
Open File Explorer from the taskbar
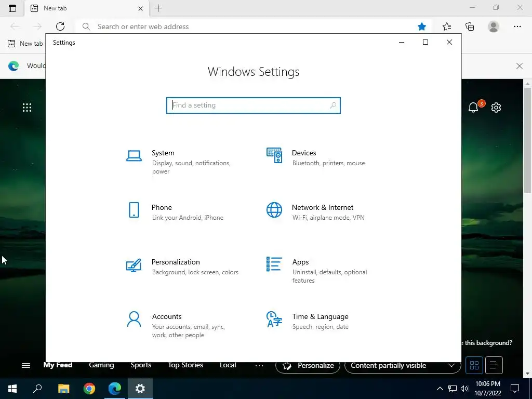click(63, 389)
